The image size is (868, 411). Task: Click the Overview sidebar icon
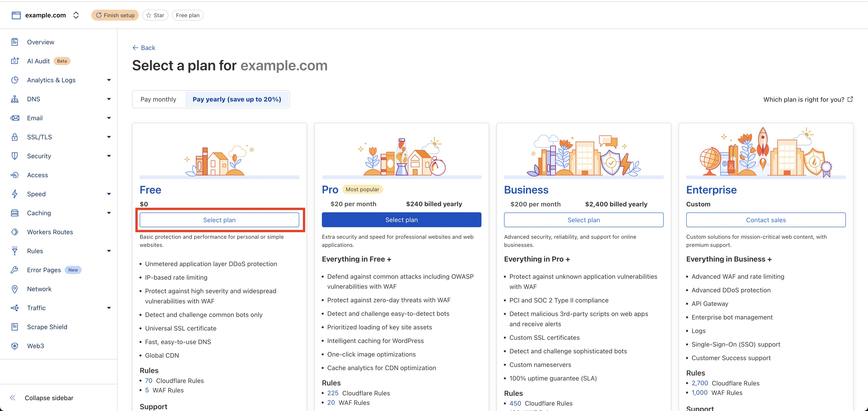point(14,42)
